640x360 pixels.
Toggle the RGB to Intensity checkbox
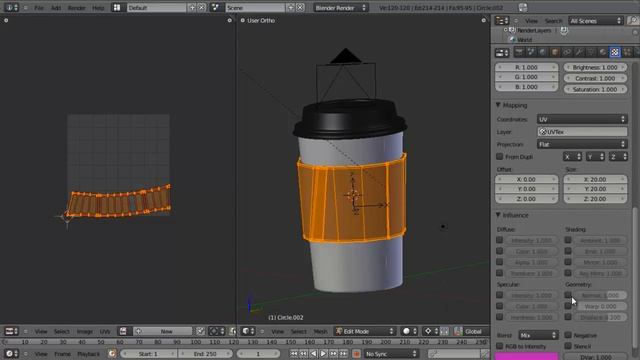point(499,346)
